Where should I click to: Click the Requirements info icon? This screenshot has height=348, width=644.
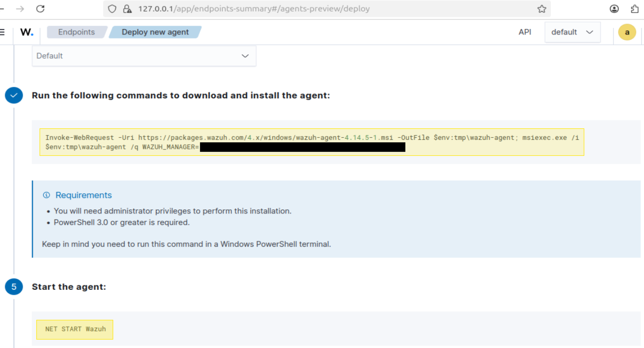(x=46, y=195)
